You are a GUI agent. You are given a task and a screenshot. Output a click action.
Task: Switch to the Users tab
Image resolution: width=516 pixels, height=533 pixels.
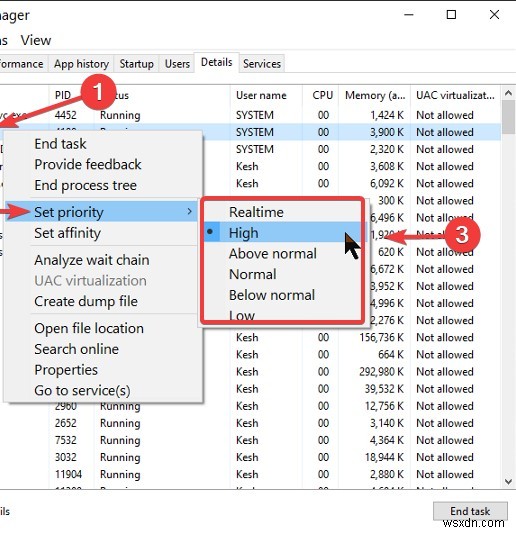(x=177, y=64)
